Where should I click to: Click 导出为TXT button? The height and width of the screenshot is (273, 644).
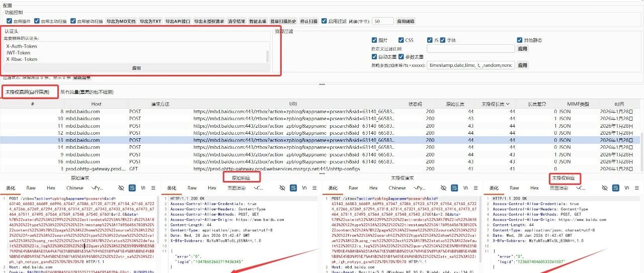point(150,21)
